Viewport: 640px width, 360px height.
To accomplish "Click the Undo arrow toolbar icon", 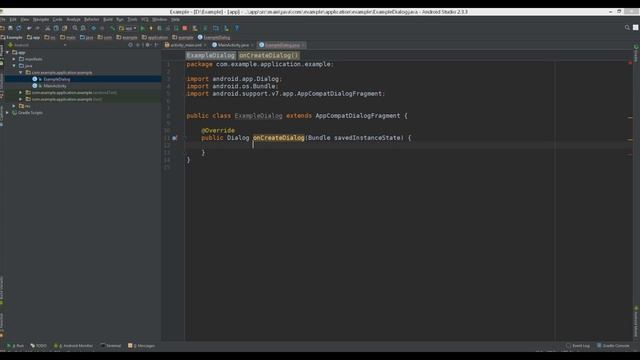I will click(x=29, y=28).
